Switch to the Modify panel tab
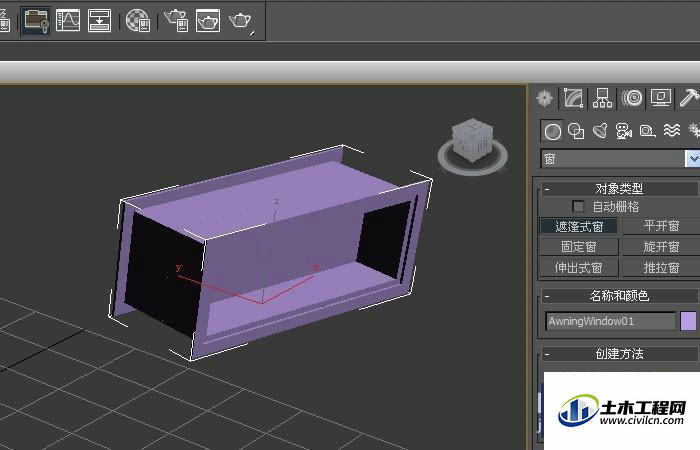The width and height of the screenshot is (700, 450). [573, 98]
